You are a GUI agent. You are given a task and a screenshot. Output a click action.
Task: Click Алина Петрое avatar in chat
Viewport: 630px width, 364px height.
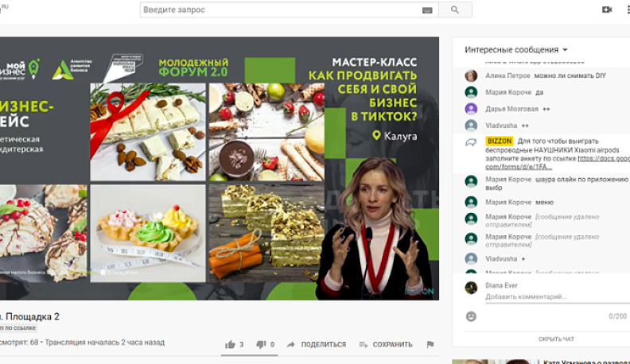[x=471, y=76]
